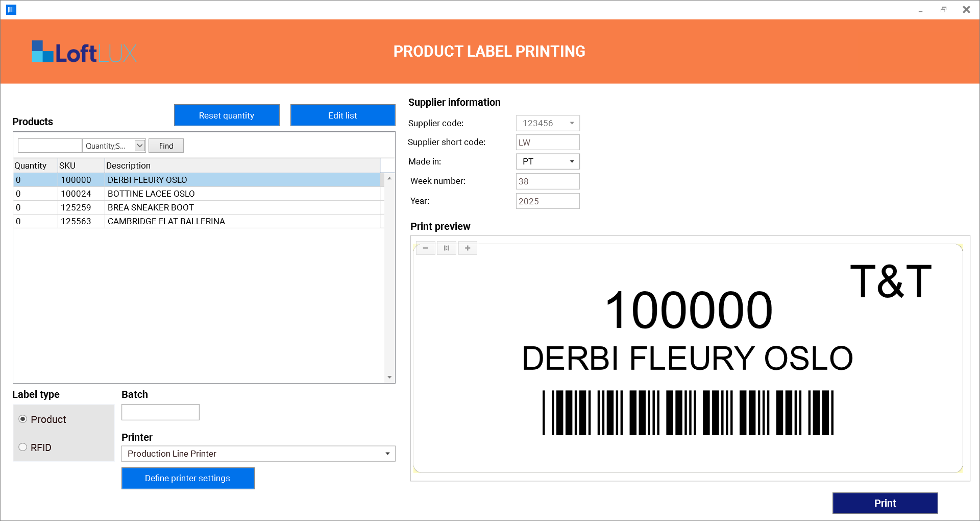Viewport: 980px width, 521px height.
Task: Click SKU cell 100000
Action: pyautogui.click(x=81, y=180)
